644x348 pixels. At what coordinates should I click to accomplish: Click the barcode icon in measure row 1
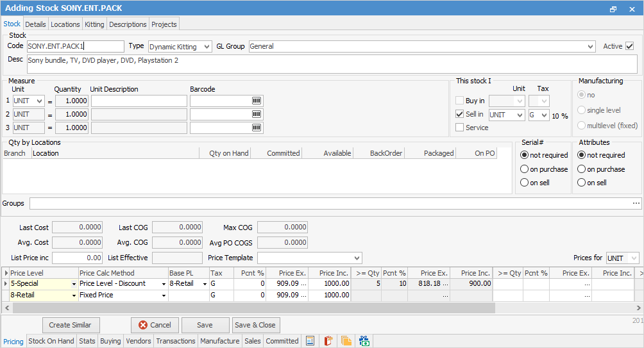[257, 101]
